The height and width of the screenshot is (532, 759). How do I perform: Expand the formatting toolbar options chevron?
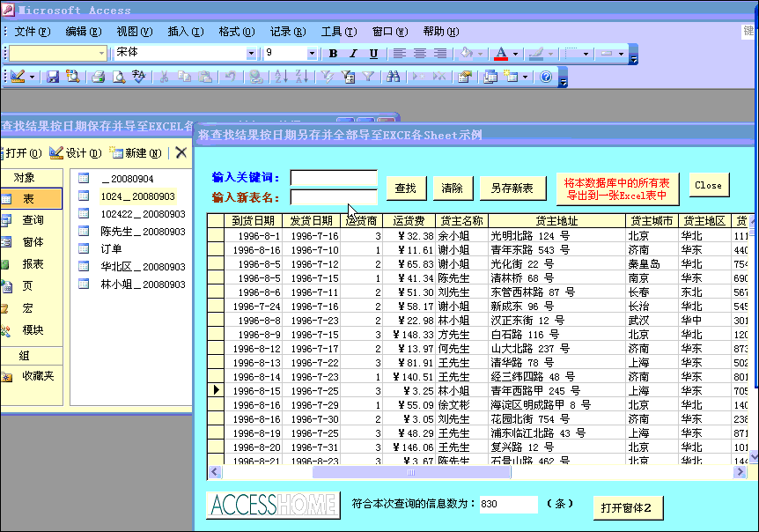(634, 55)
